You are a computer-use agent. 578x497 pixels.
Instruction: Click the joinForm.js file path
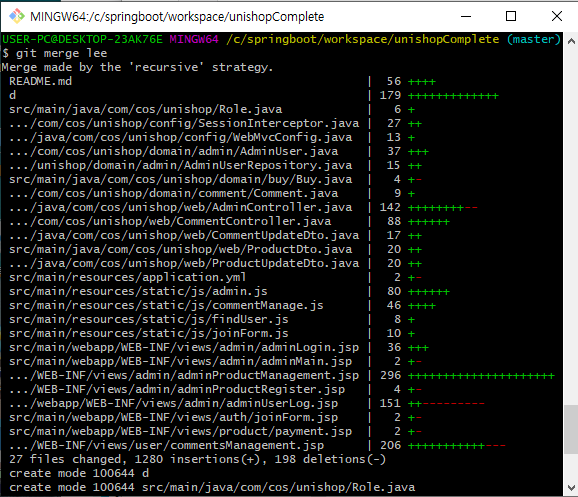pos(149,333)
